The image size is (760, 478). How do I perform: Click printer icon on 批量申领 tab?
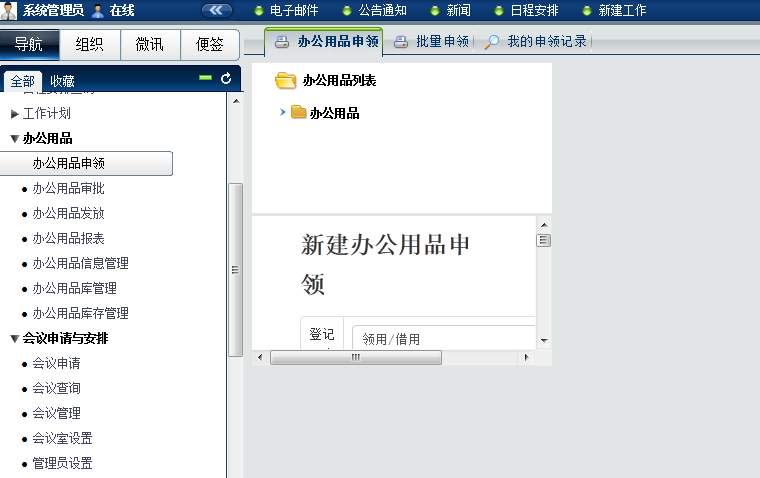(x=401, y=42)
